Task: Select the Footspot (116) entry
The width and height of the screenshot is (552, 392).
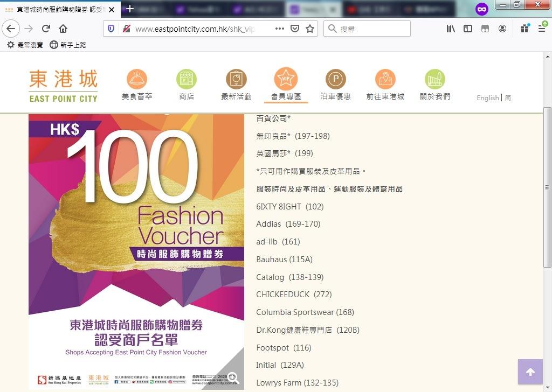Action: [284, 348]
